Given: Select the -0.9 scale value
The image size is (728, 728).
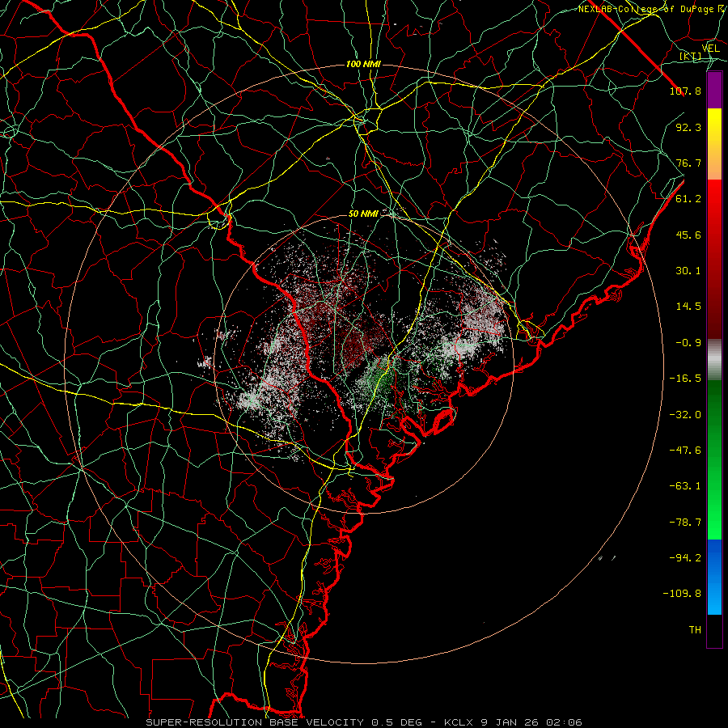Looking at the screenshot, I should click(688, 343).
